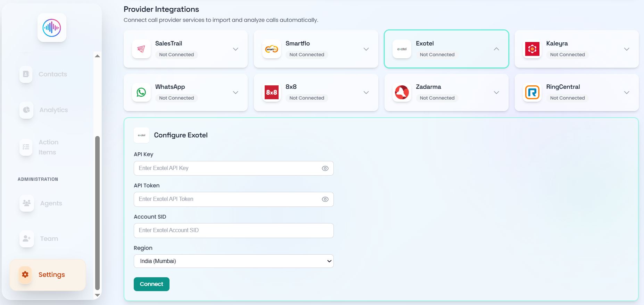The image size is (644, 305).
Task: Show the API Key value
Action: coord(325,168)
